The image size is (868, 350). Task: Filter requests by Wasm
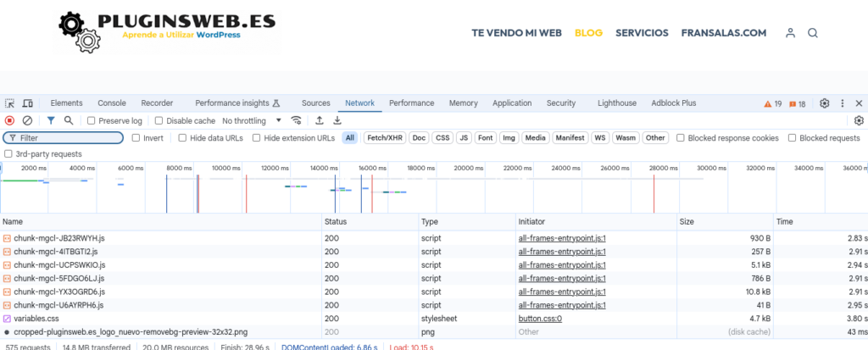(626, 138)
